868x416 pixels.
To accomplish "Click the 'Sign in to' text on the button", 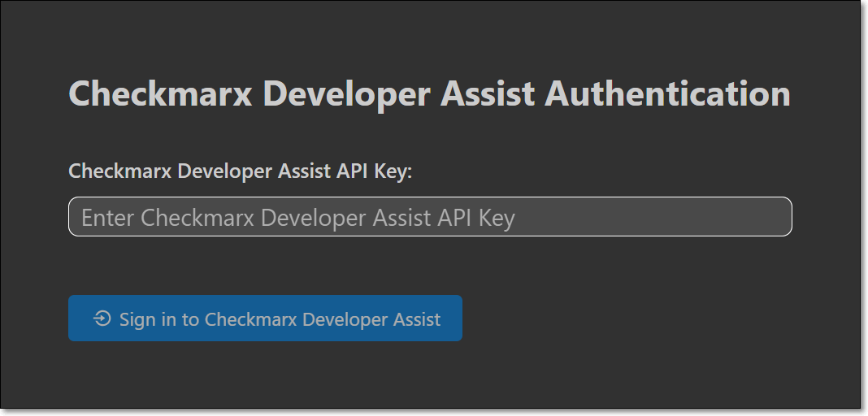I will pos(159,319).
